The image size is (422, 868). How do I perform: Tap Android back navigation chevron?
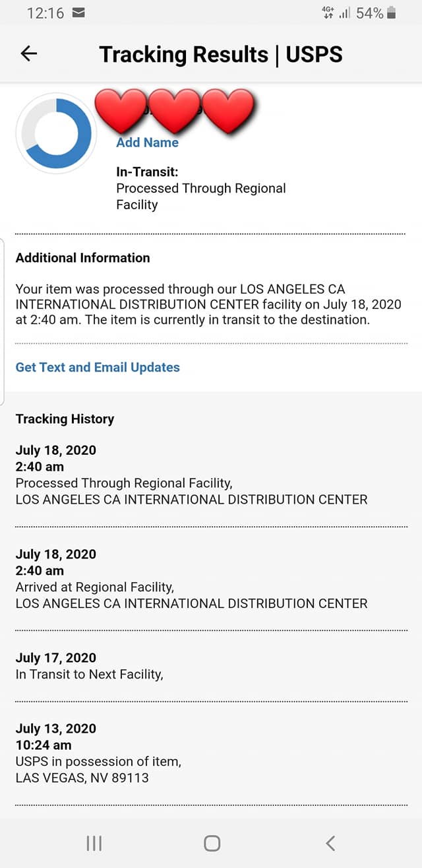coord(330,843)
